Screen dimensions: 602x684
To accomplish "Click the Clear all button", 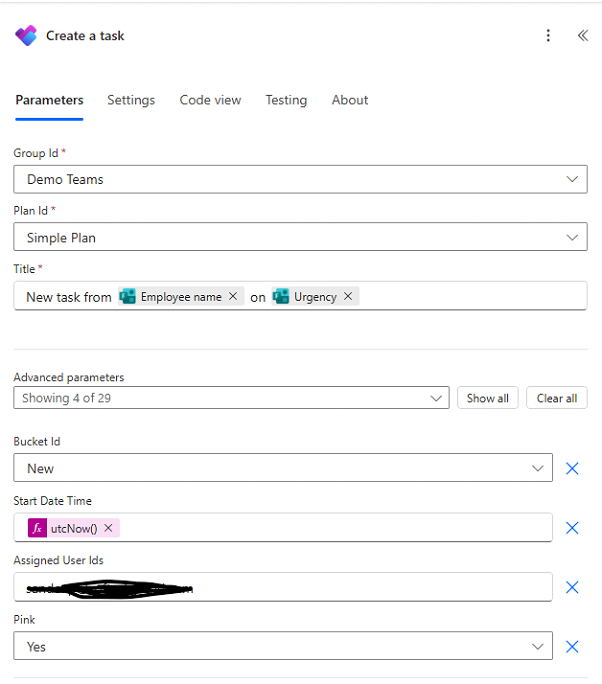I will pyautogui.click(x=557, y=398).
